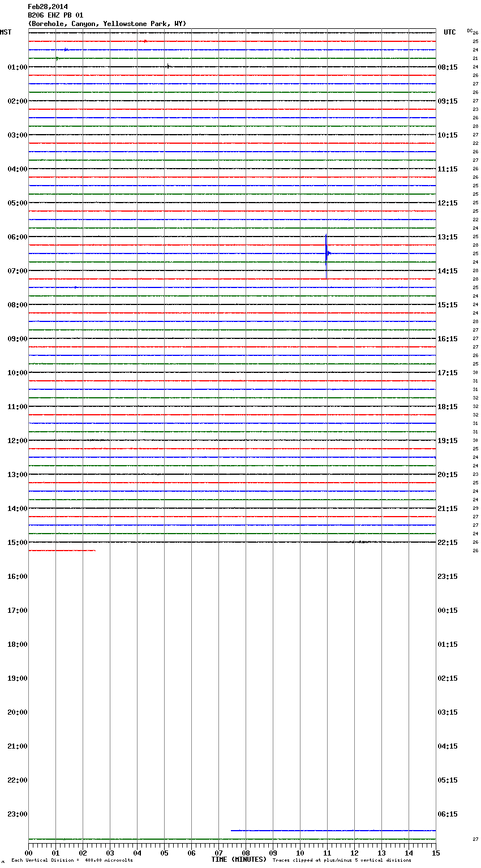Click the MST label "12:00"
The image size is (481, 868).
tap(18, 441)
